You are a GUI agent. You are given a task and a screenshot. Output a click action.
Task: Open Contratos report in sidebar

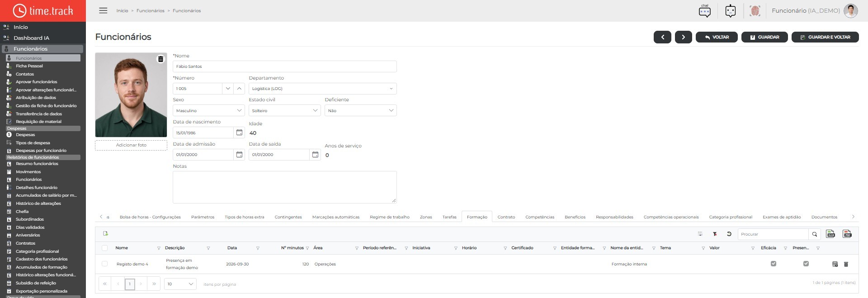(x=25, y=243)
